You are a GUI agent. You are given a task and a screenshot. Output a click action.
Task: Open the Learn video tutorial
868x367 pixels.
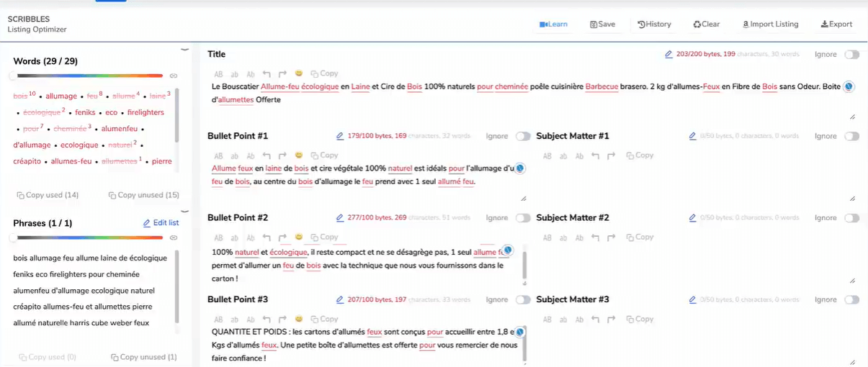click(x=553, y=24)
